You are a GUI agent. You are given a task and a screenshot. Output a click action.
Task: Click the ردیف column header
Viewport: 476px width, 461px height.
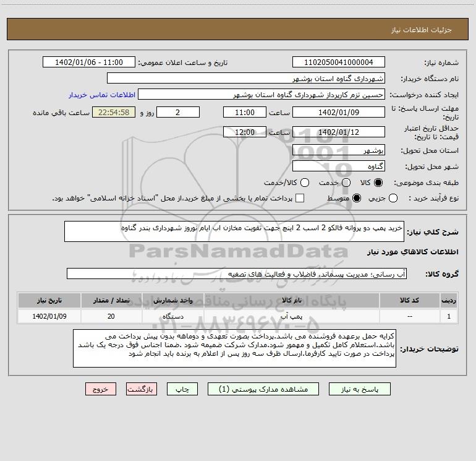(x=449, y=300)
